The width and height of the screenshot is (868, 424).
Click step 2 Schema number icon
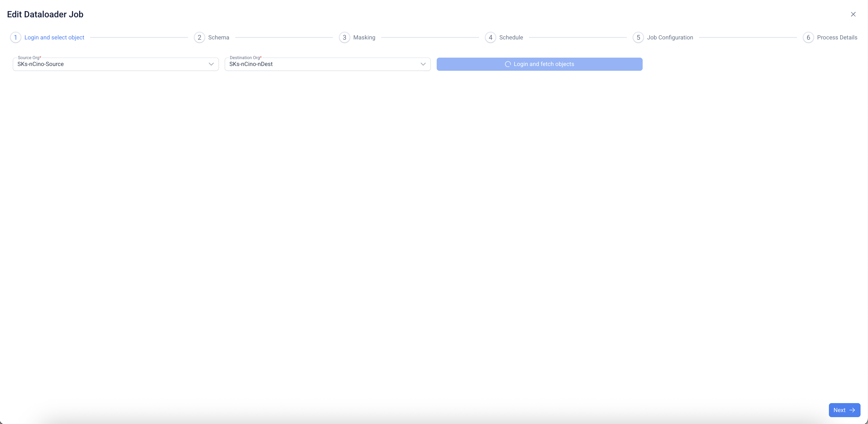199,37
